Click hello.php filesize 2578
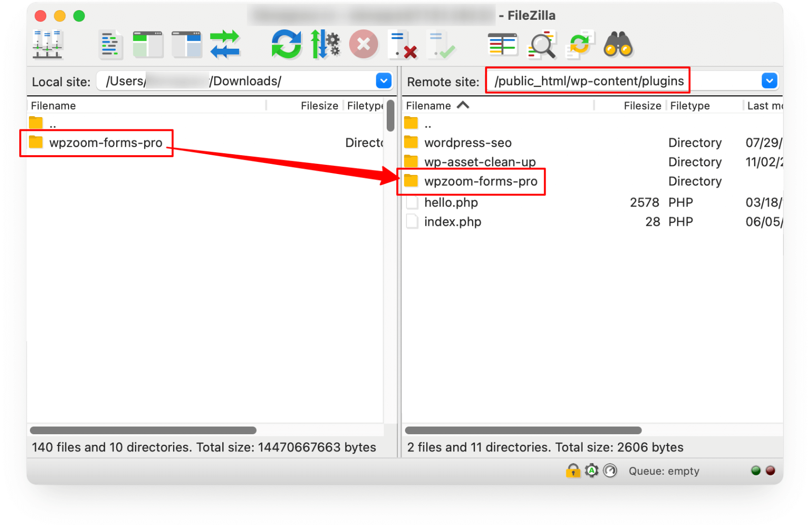812x525 pixels. coord(644,202)
